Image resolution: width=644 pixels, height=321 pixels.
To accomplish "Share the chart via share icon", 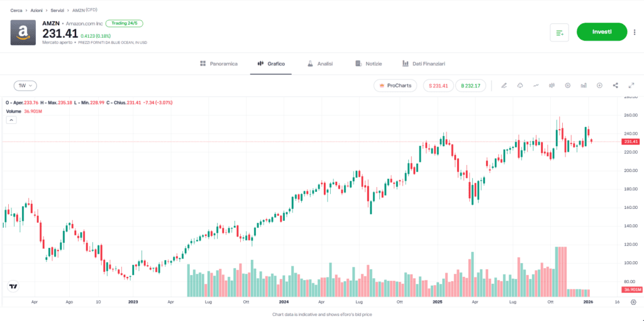I will (x=615, y=86).
